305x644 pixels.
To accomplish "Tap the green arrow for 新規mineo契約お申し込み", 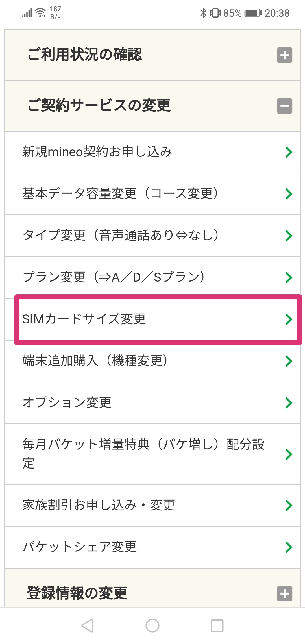I will pyautogui.click(x=288, y=152).
